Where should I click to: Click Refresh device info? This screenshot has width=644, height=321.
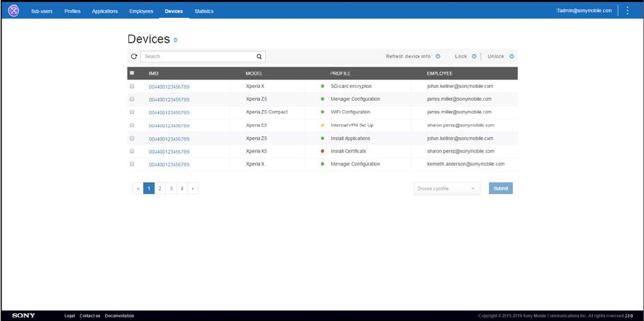click(x=409, y=56)
